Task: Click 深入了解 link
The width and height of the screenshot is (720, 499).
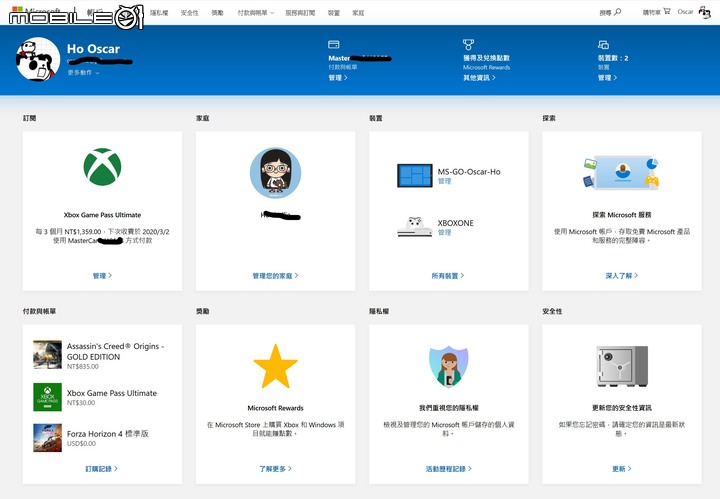Action: (622, 276)
